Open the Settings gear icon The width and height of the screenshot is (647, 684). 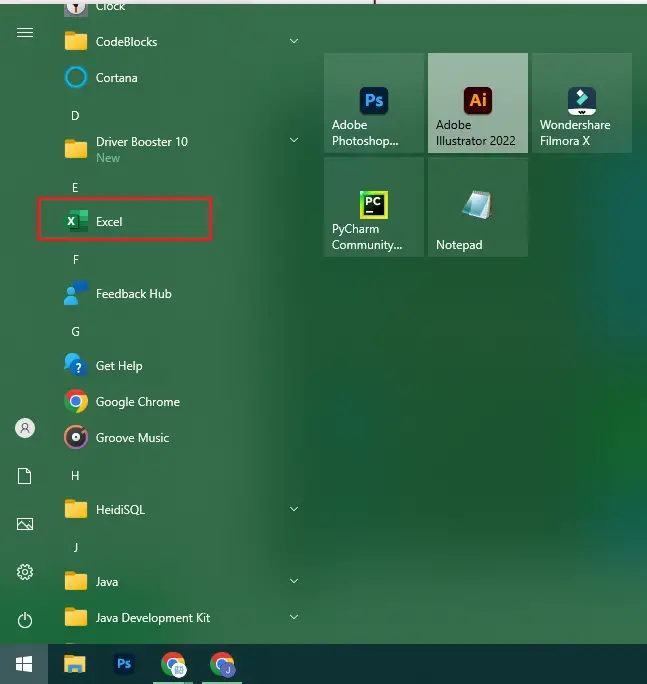[25, 572]
